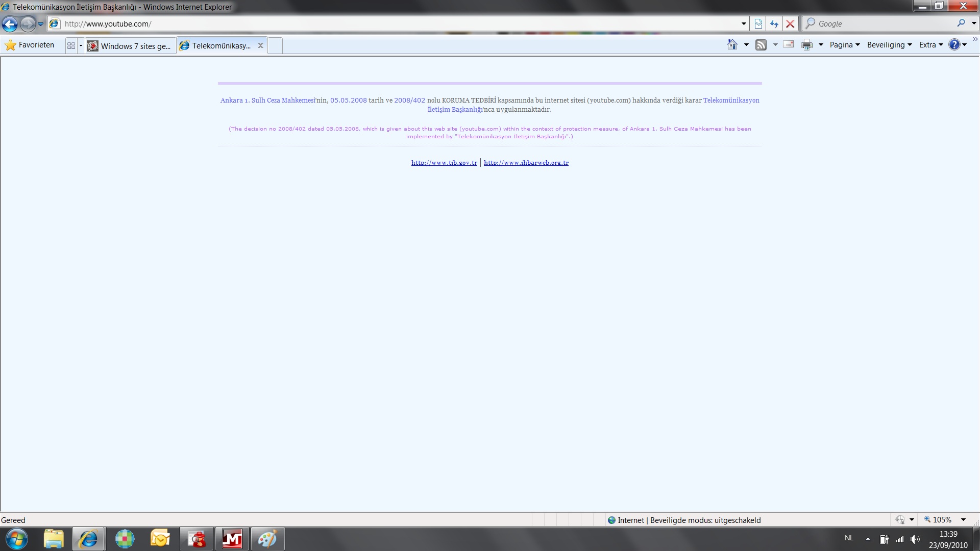Open the mail envelope taskbar app

(x=160, y=539)
